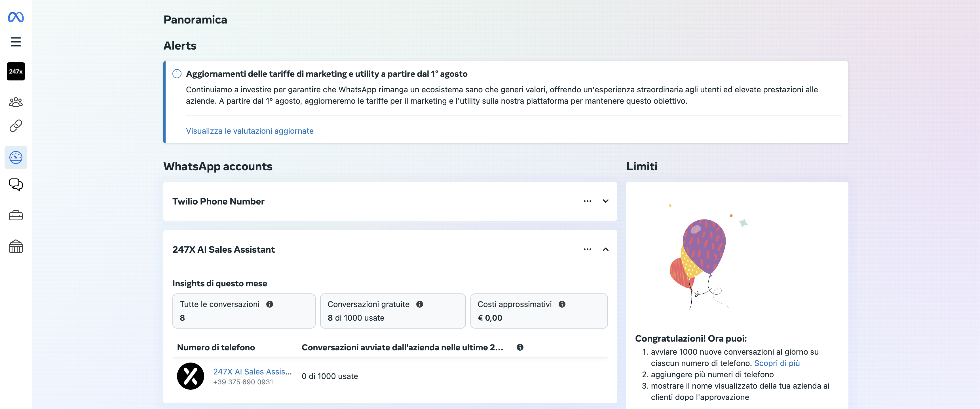
Task: Click the Conversazioni gratuite insight card
Action: click(x=393, y=311)
